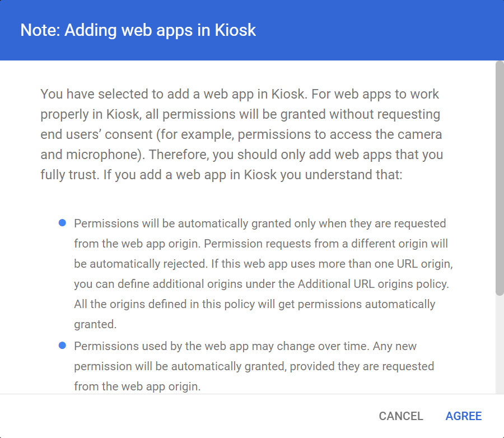Click the second blue bullet dot

(62, 346)
